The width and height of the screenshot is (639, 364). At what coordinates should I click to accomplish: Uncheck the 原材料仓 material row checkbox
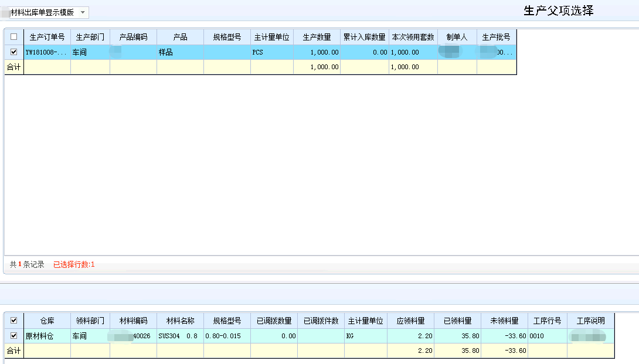point(14,336)
